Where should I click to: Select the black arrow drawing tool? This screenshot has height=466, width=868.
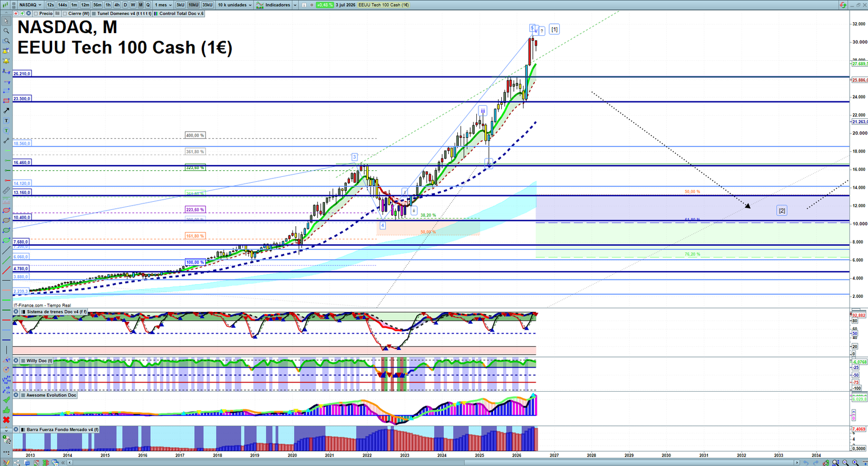(x=7, y=111)
